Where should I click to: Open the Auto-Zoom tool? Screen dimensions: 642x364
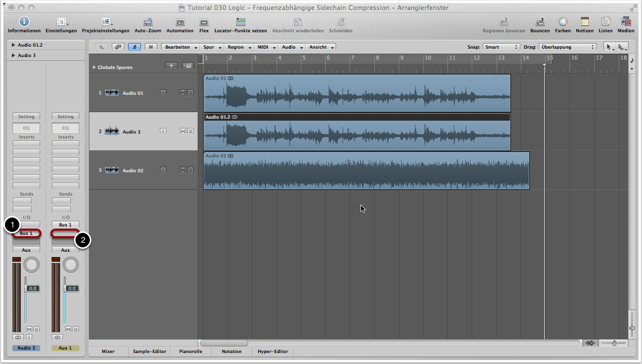[147, 22]
